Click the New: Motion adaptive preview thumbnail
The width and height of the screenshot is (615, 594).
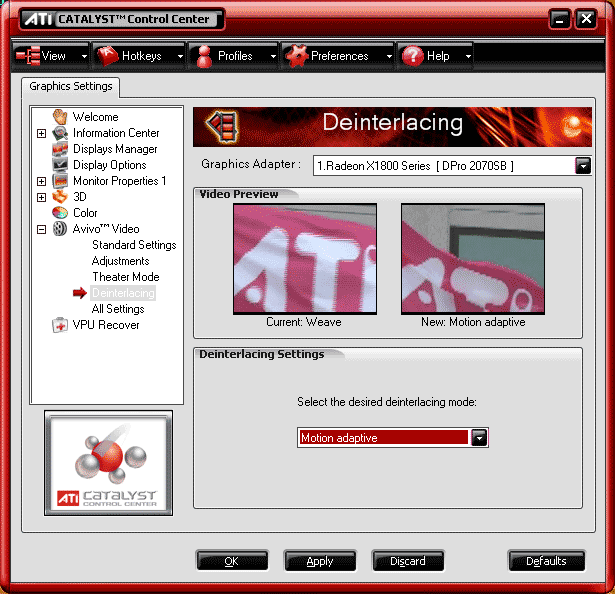[x=473, y=259]
